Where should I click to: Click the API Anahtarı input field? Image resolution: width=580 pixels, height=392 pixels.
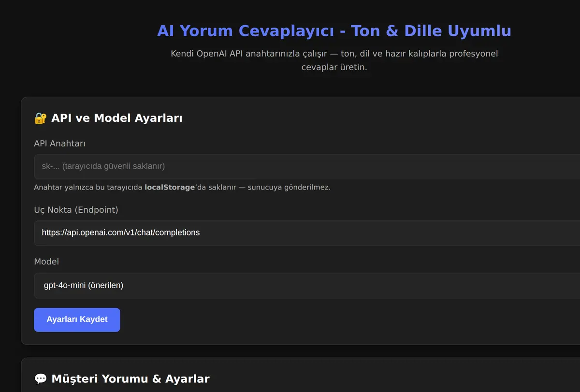coord(307,166)
